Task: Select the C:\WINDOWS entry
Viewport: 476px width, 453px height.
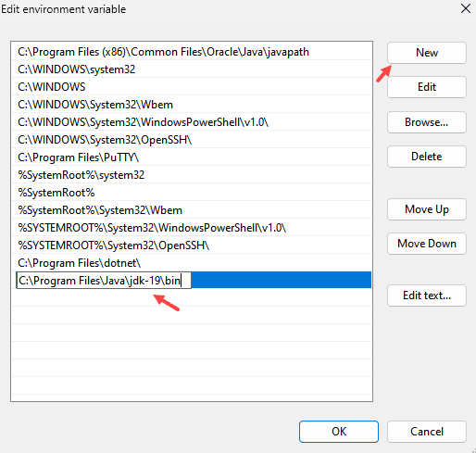Action: click(x=192, y=87)
